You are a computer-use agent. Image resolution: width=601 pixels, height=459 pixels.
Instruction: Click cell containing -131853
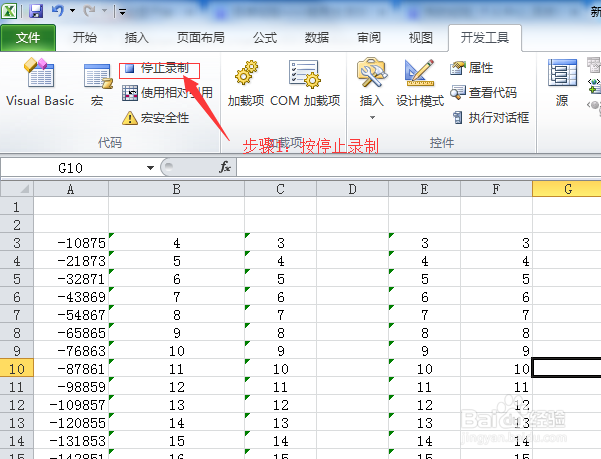point(71,441)
